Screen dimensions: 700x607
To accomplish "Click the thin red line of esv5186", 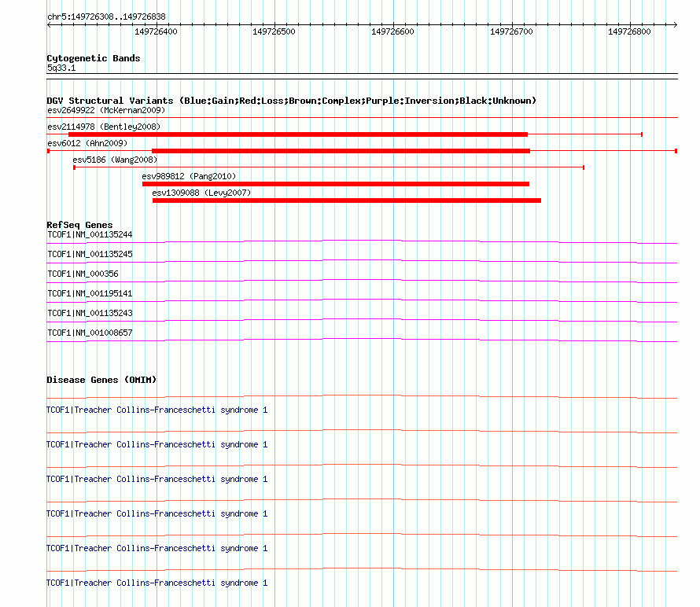I will 329,167.
